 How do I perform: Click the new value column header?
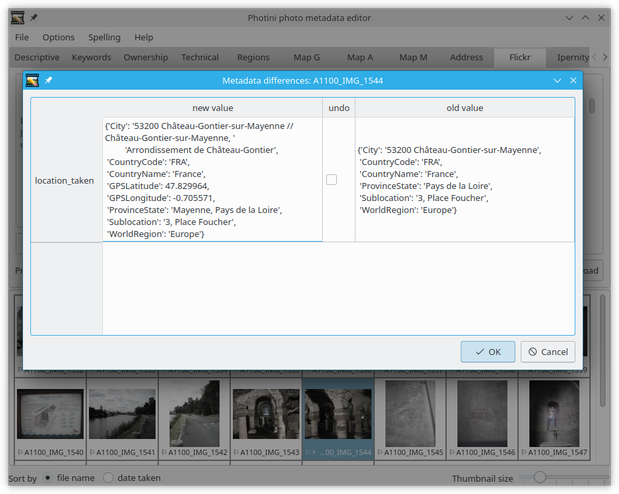click(212, 108)
